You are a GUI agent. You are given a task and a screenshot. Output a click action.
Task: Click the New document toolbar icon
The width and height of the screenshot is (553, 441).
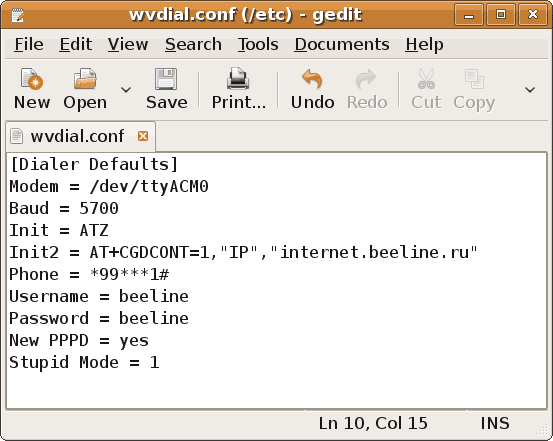click(x=32, y=79)
